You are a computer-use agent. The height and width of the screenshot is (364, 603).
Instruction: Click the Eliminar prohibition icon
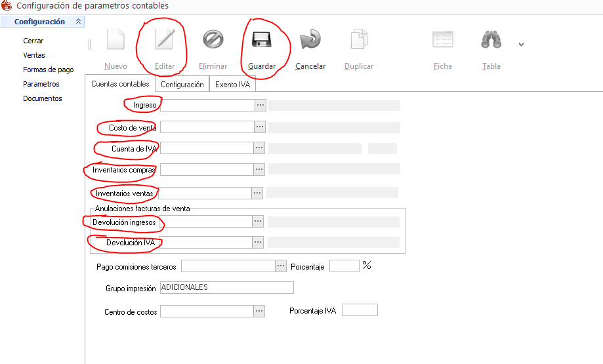click(213, 40)
